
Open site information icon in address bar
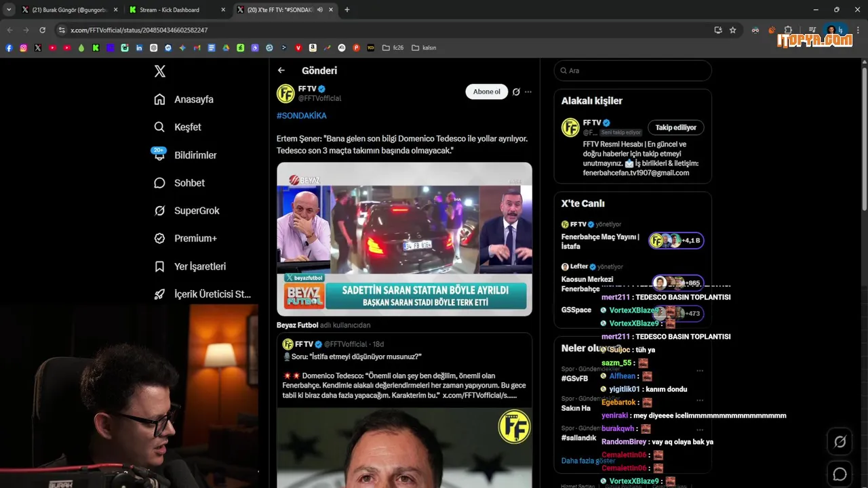(x=62, y=30)
